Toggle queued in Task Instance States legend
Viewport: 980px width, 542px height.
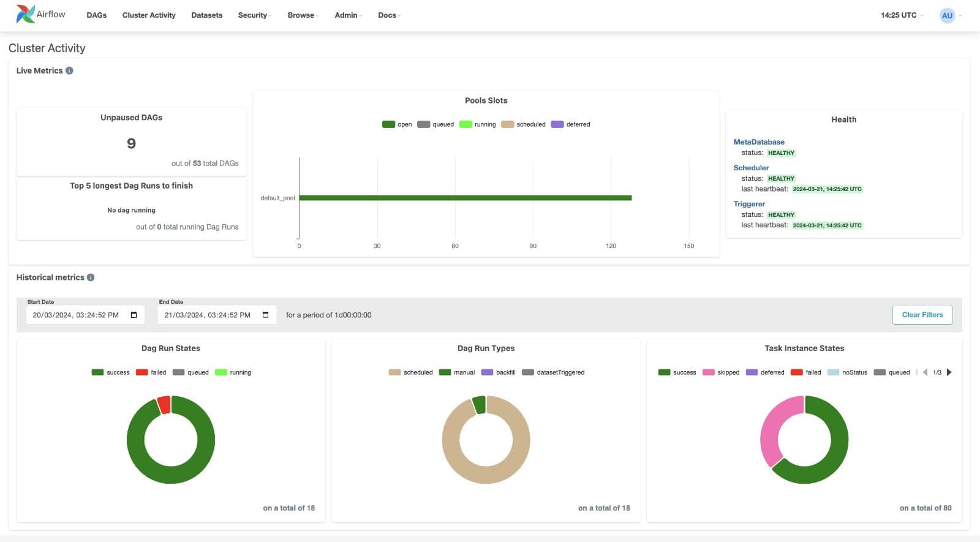click(x=892, y=372)
